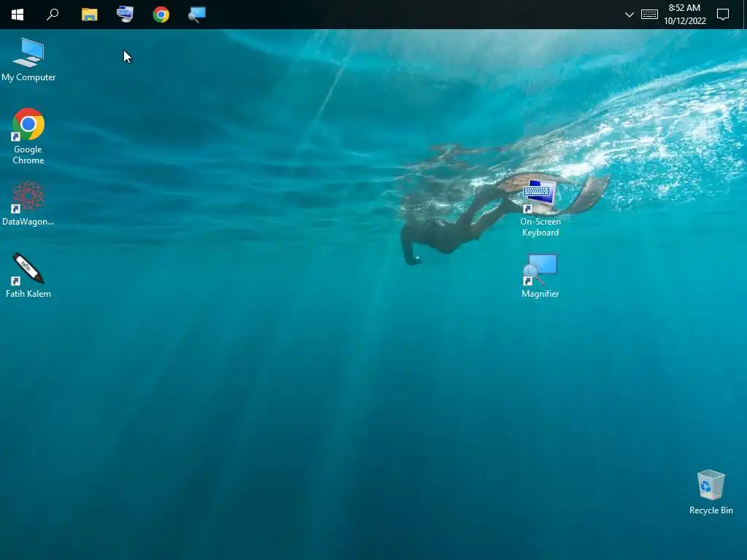Image resolution: width=747 pixels, height=560 pixels.
Task: Click the Fatih Kalem label text
Action: point(28,294)
